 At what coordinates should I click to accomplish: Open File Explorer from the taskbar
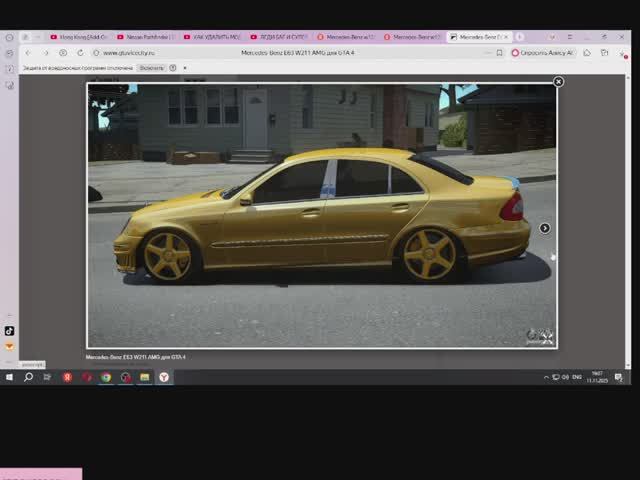[145, 377]
